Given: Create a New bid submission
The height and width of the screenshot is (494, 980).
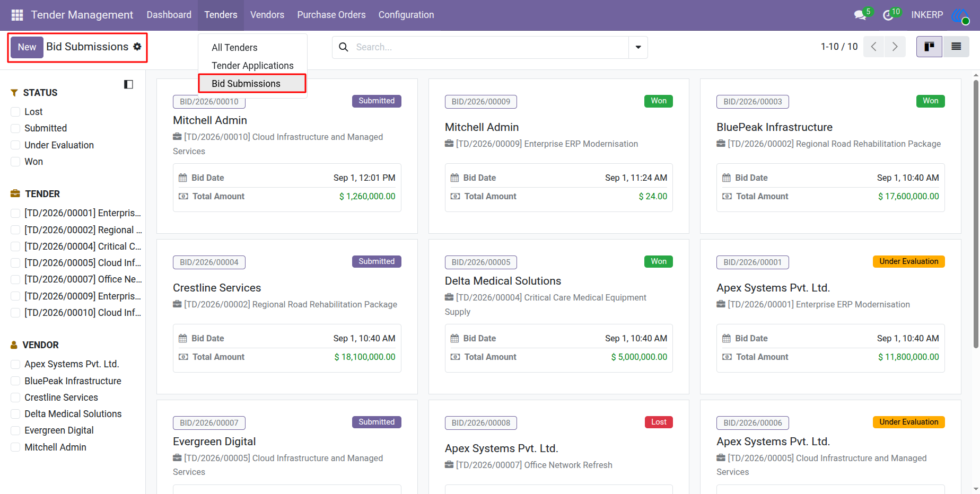Looking at the screenshot, I should tap(27, 47).
